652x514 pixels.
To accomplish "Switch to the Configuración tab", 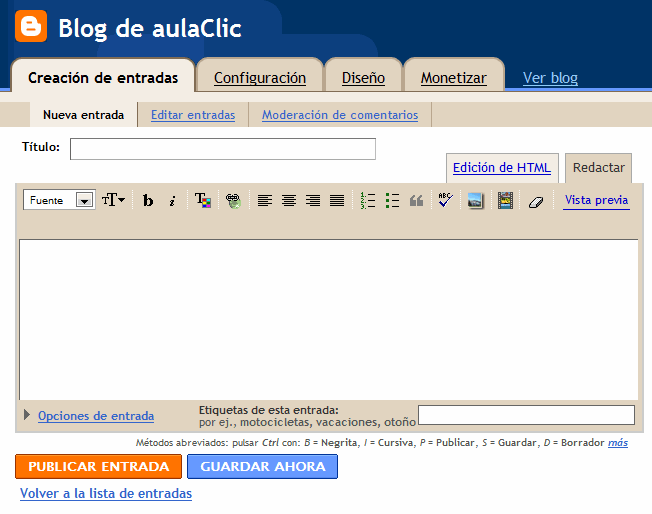I will click(260, 77).
